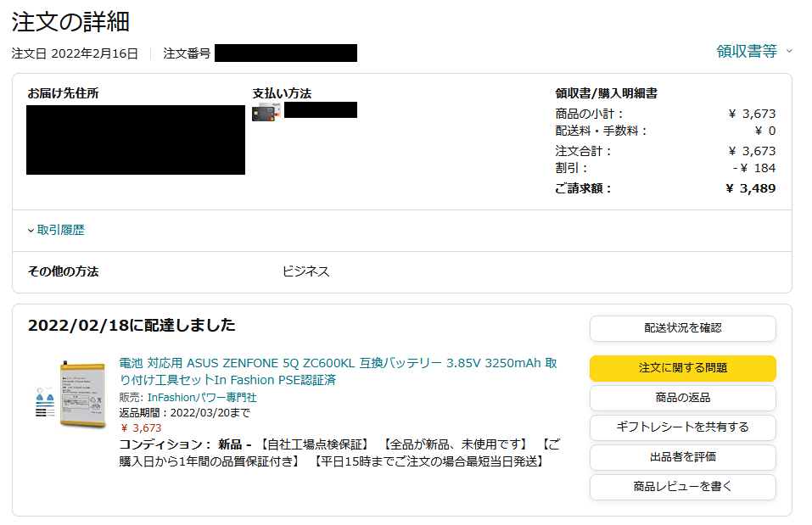Viewport: 812px width, 525px height.
Task: Click the red price ¥ 3,673 under product
Action: coord(141,427)
